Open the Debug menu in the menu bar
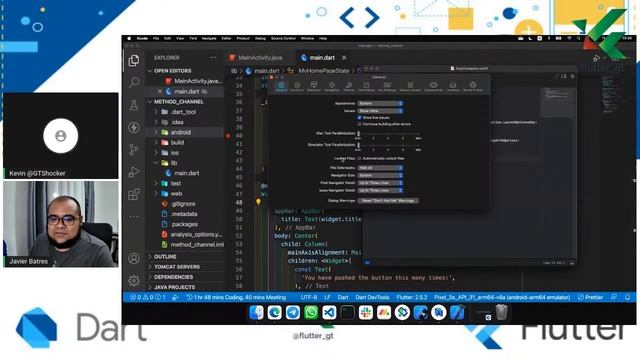The width and height of the screenshot is (640, 360). pyautogui.click(x=260, y=38)
